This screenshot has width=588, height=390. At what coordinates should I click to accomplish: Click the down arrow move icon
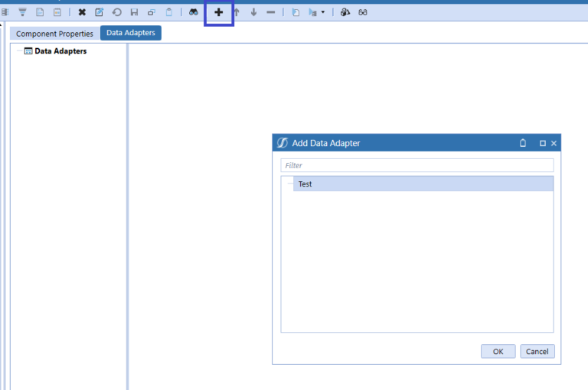click(x=253, y=12)
